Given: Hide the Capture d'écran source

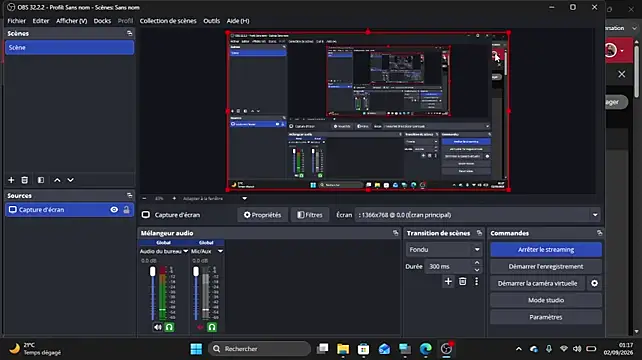Looking at the screenshot, I should coord(114,210).
